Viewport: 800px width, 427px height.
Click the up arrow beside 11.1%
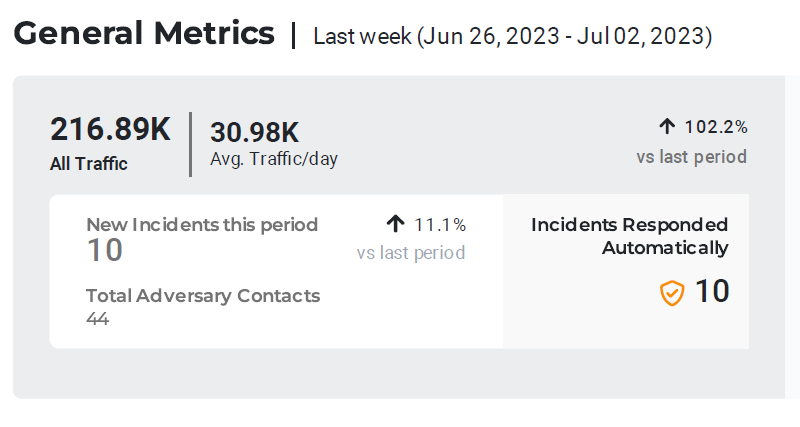tap(395, 224)
